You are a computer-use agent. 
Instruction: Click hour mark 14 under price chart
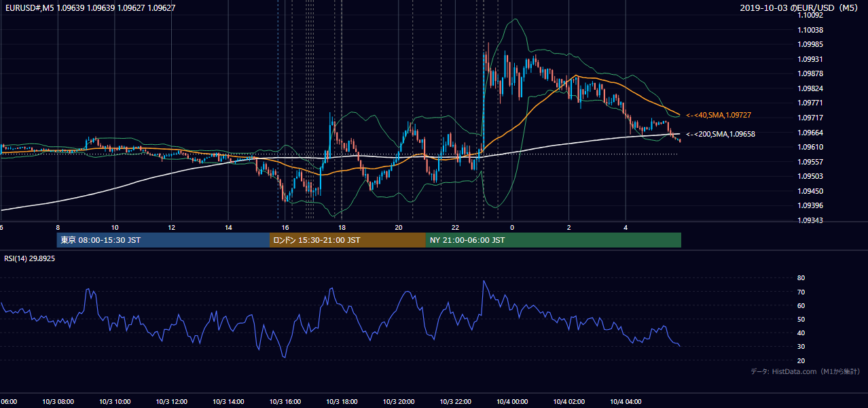(228, 227)
